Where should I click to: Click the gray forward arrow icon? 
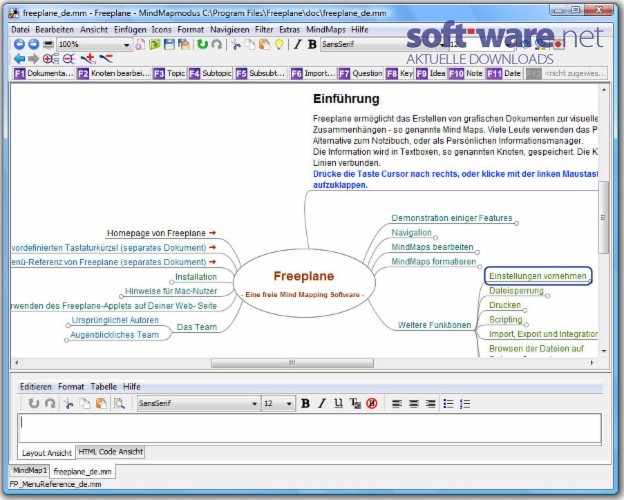(33, 59)
